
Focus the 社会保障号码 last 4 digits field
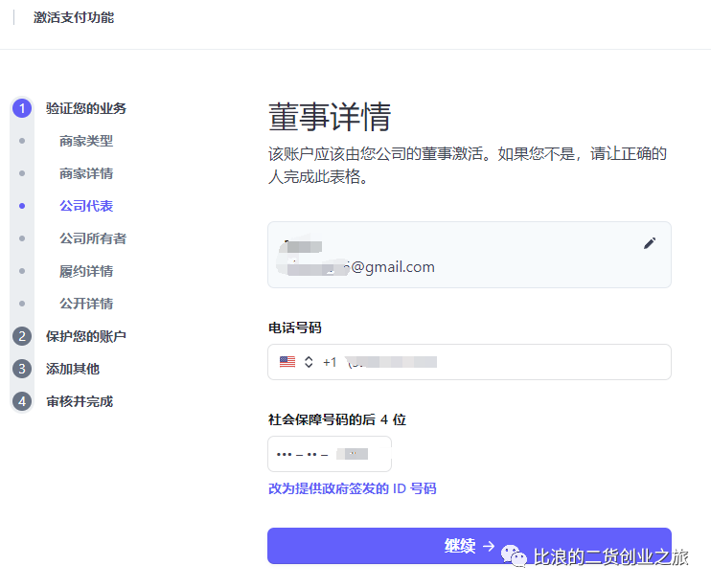pos(330,454)
